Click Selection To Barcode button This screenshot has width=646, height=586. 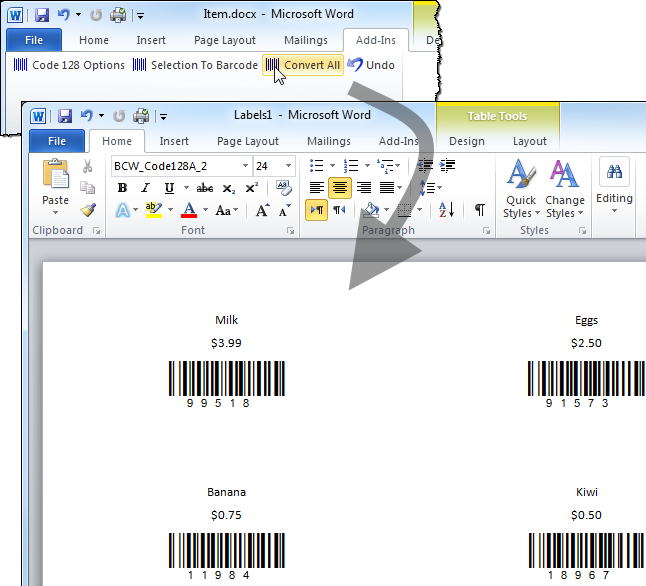195,65
